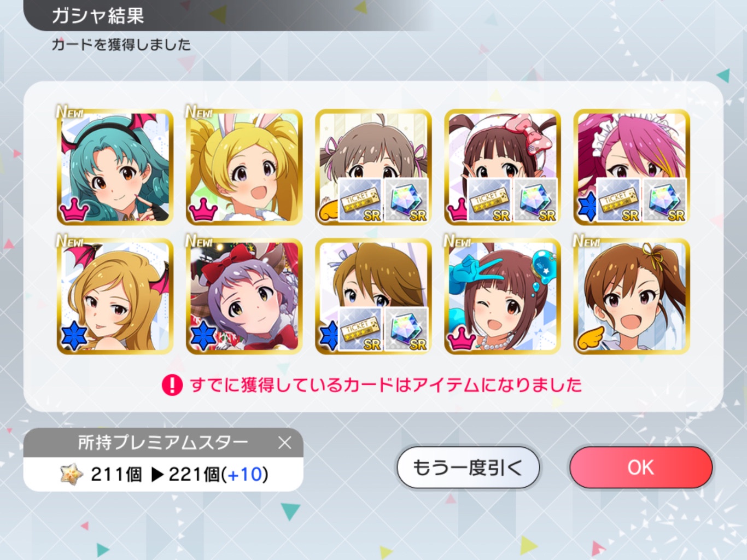747x560 pixels.
Task: Open the purple-haired reindeer Christmas card
Action: tap(244, 296)
